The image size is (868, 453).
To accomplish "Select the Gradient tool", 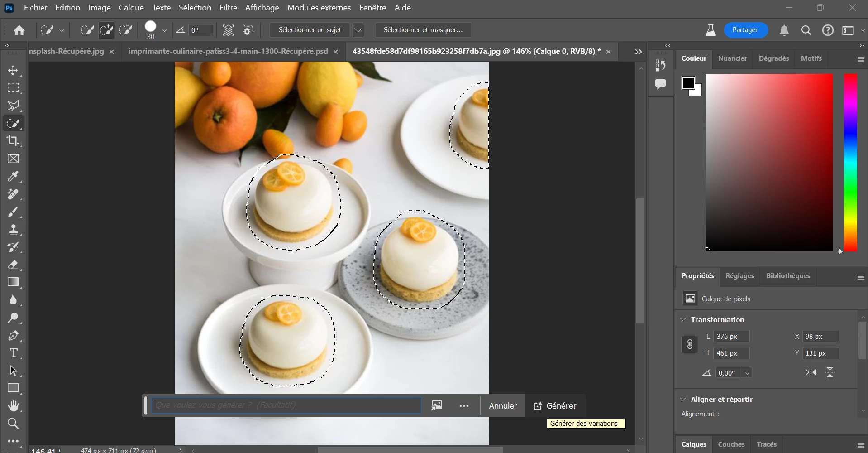I will coord(13,283).
